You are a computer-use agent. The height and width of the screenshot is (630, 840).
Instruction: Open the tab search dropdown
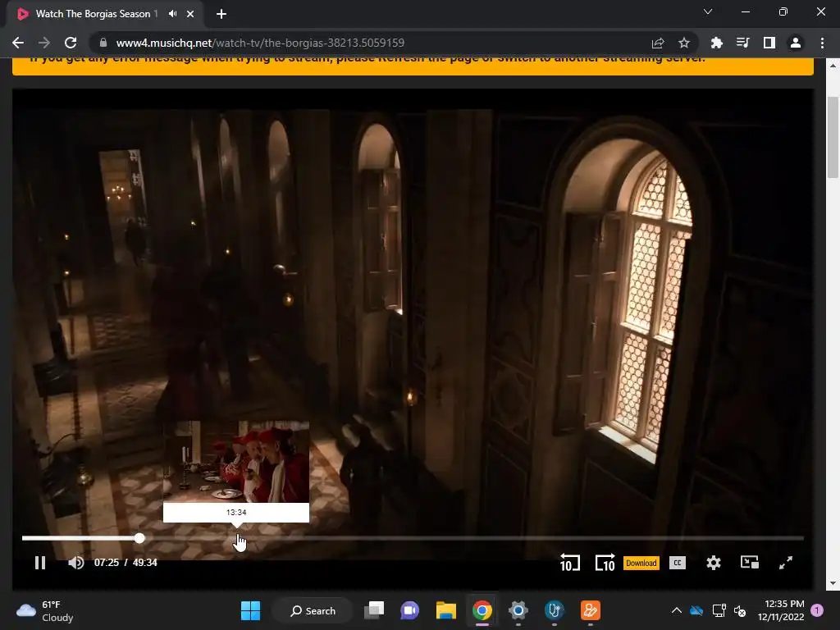coord(708,11)
